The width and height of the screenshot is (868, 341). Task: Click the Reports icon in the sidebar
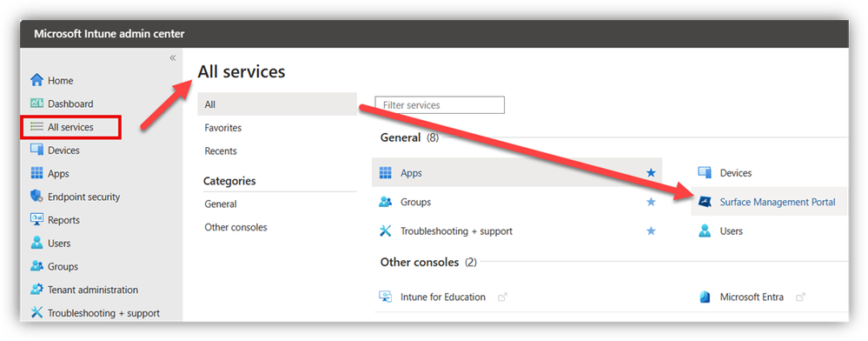[x=36, y=220]
